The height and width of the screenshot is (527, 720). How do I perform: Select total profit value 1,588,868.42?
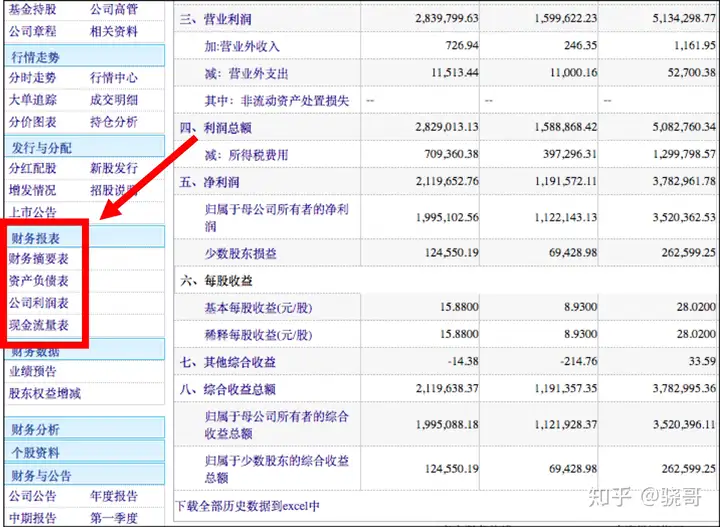[x=565, y=127]
